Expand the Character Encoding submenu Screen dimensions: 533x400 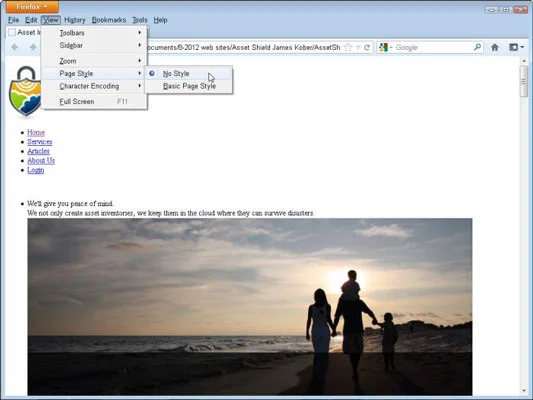click(95, 86)
